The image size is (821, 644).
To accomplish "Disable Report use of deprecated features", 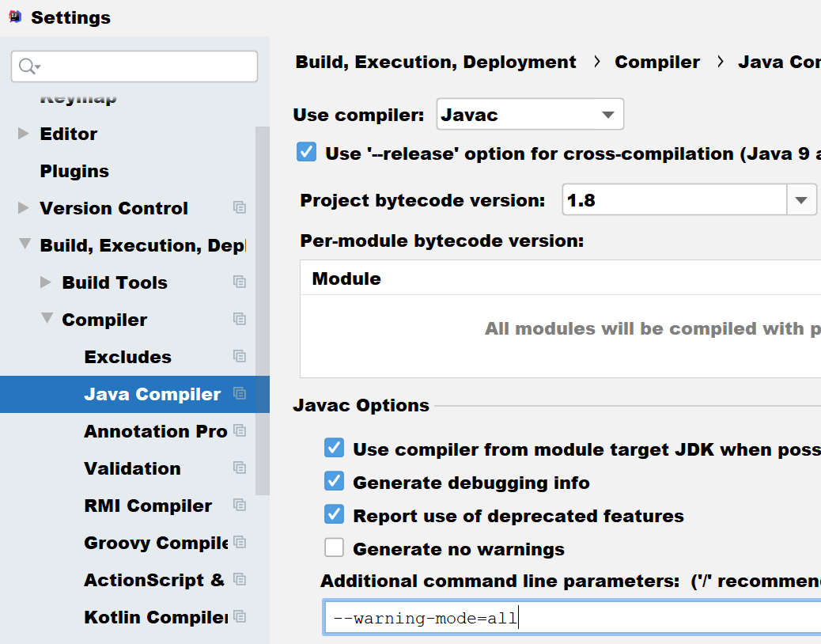I will (x=334, y=515).
